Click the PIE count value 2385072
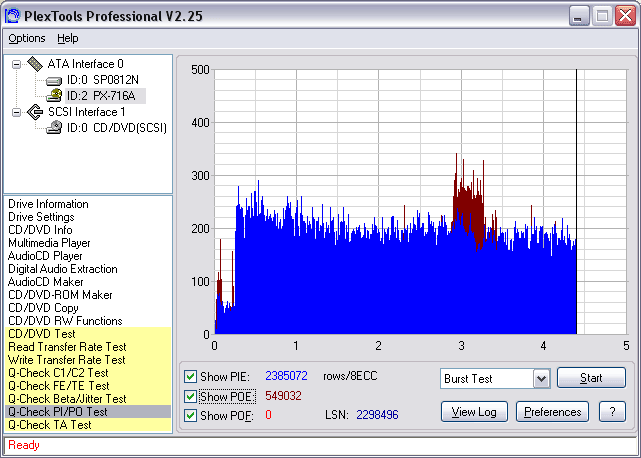Viewport: 641px width, 458px height. click(x=286, y=375)
